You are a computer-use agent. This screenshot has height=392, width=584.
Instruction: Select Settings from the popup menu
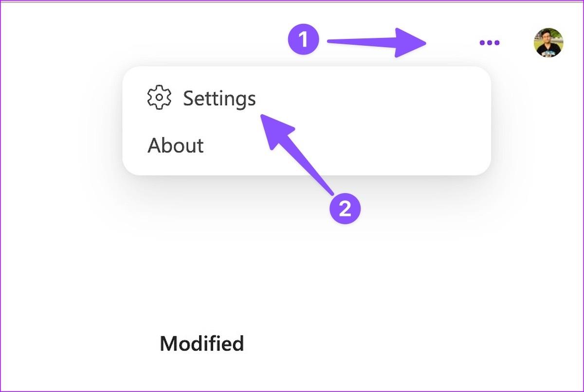[219, 99]
